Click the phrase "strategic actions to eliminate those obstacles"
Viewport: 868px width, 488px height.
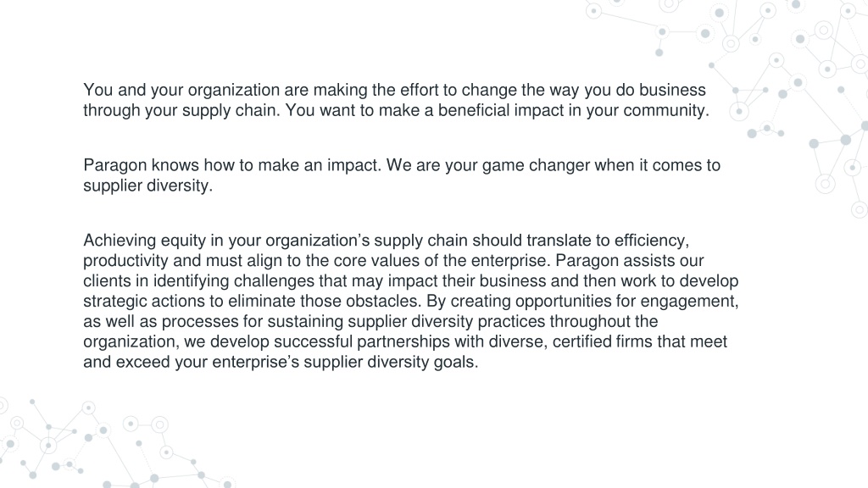252,301
